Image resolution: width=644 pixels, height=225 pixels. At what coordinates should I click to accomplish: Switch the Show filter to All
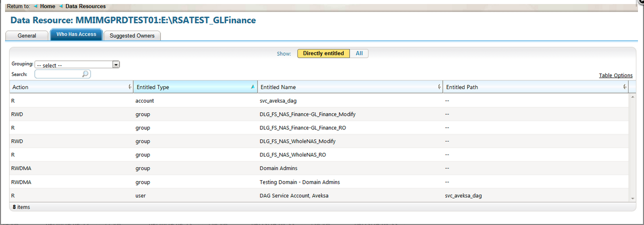tap(359, 53)
